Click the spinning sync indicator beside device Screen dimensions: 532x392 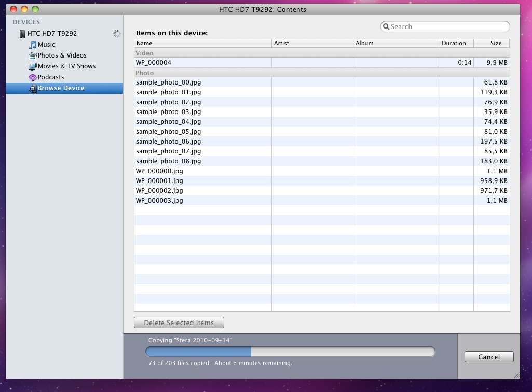[117, 33]
